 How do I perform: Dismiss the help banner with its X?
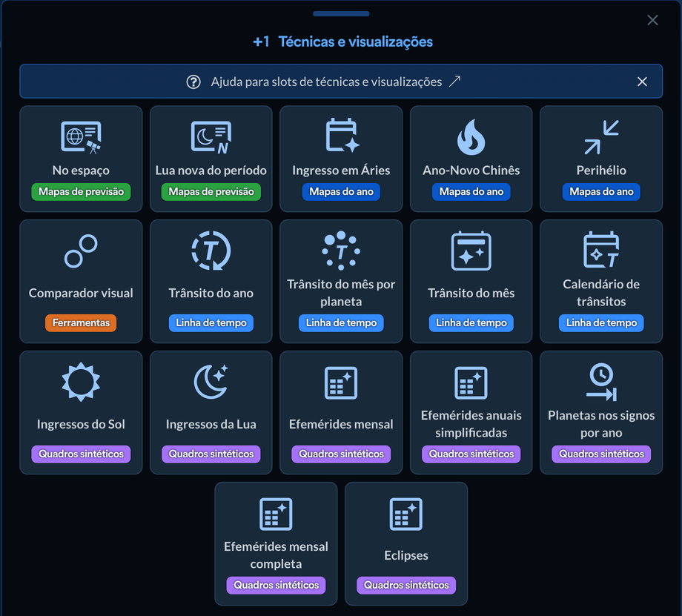tap(642, 82)
